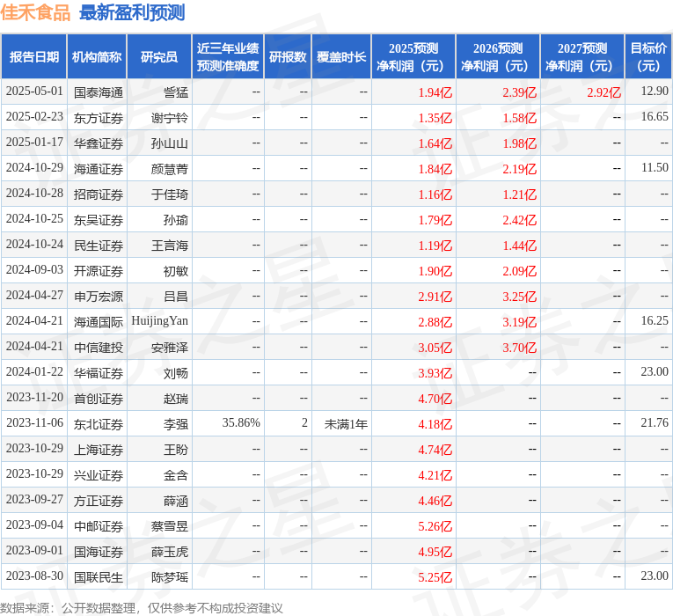Click the institution 方正证券
This screenshot has width=673, height=616.
click(x=99, y=501)
